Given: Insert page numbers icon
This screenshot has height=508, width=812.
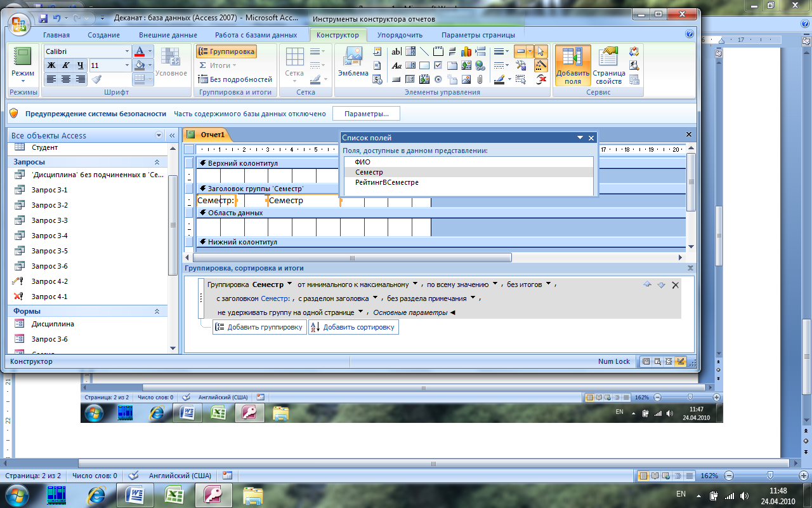Looking at the screenshot, I should point(377,65).
